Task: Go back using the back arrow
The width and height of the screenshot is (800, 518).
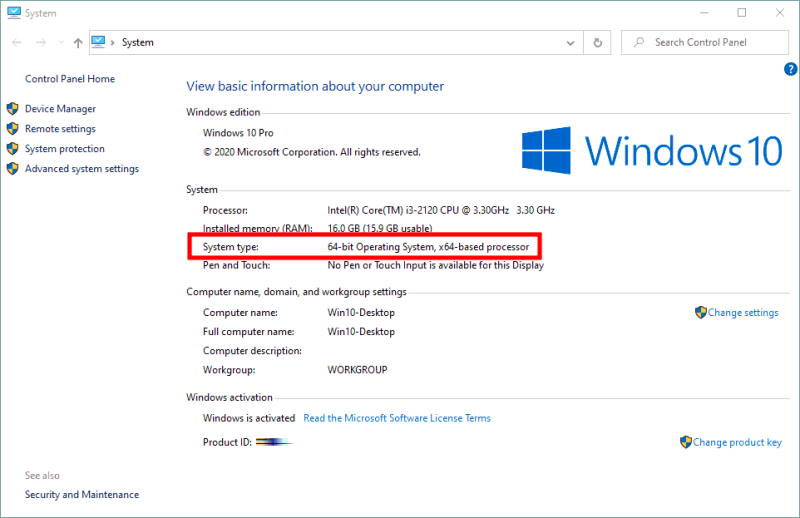Action: click(17, 42)
